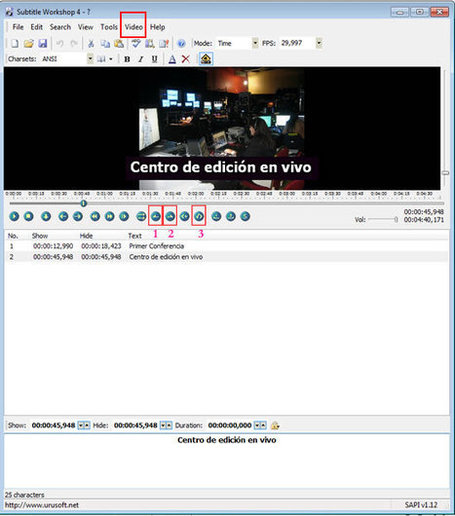Viewport: 455px width, 516px height.
Task: Click the Cut scissors icon
Action: (x=91, y=43)
